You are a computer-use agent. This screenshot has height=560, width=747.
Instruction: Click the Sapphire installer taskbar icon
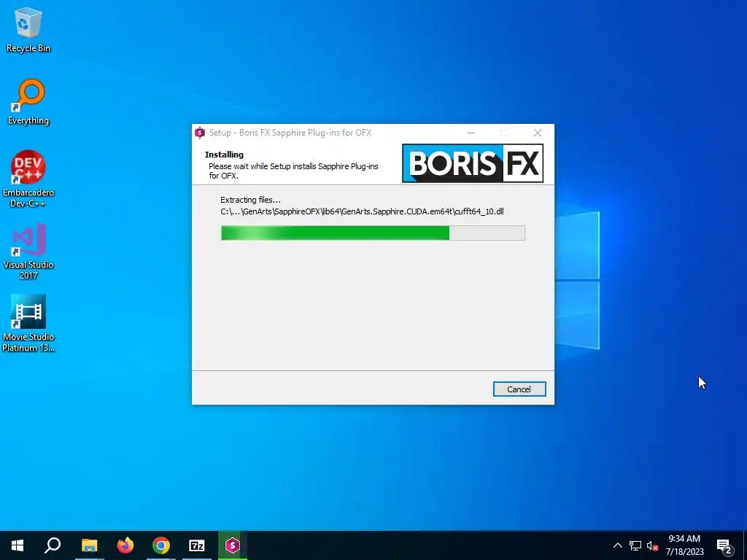(x=233, y=545)
